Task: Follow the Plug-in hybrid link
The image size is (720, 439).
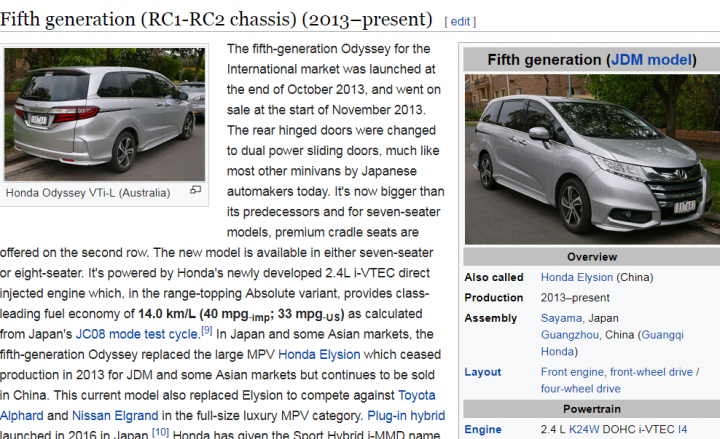Action: tap(406, 416)
